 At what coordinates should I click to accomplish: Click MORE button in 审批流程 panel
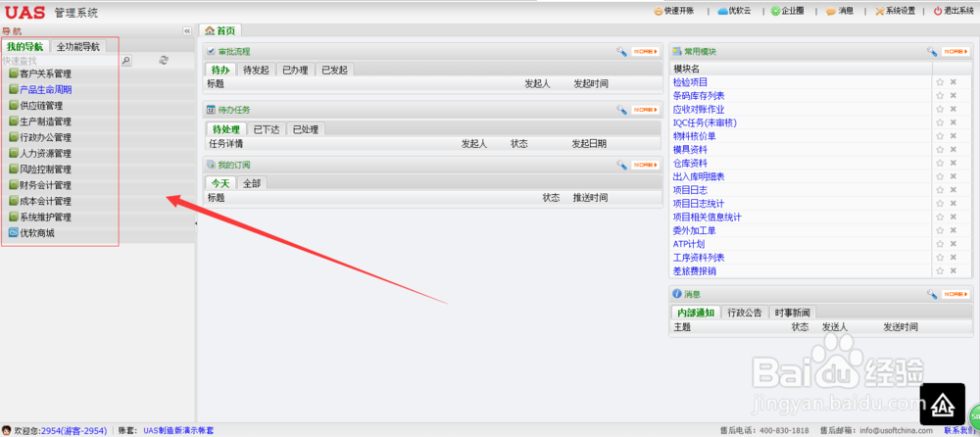[x=645, y=52]
